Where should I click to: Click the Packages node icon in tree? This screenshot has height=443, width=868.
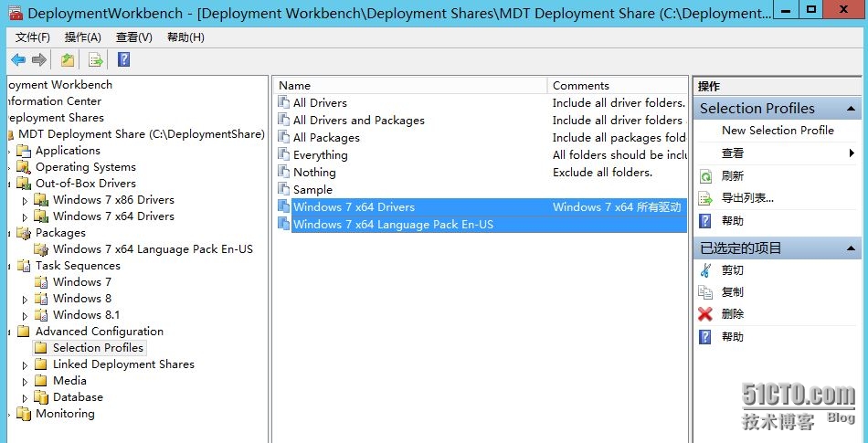(23, 233)
